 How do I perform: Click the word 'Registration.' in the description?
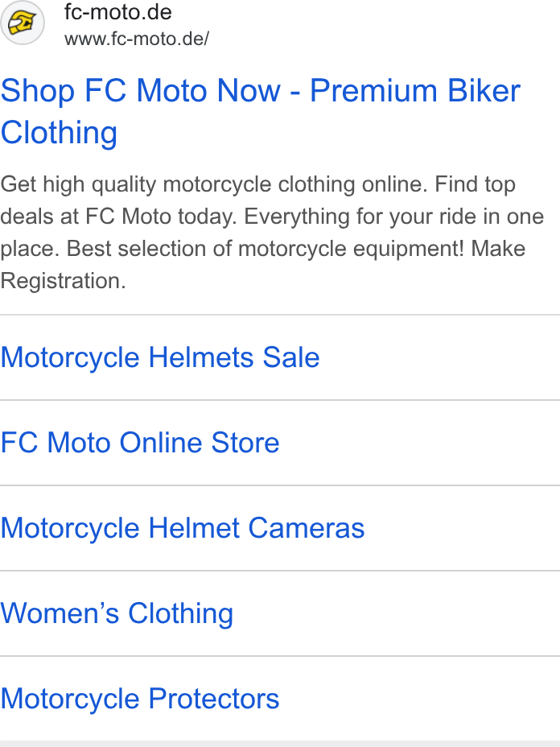coord(64,281)
